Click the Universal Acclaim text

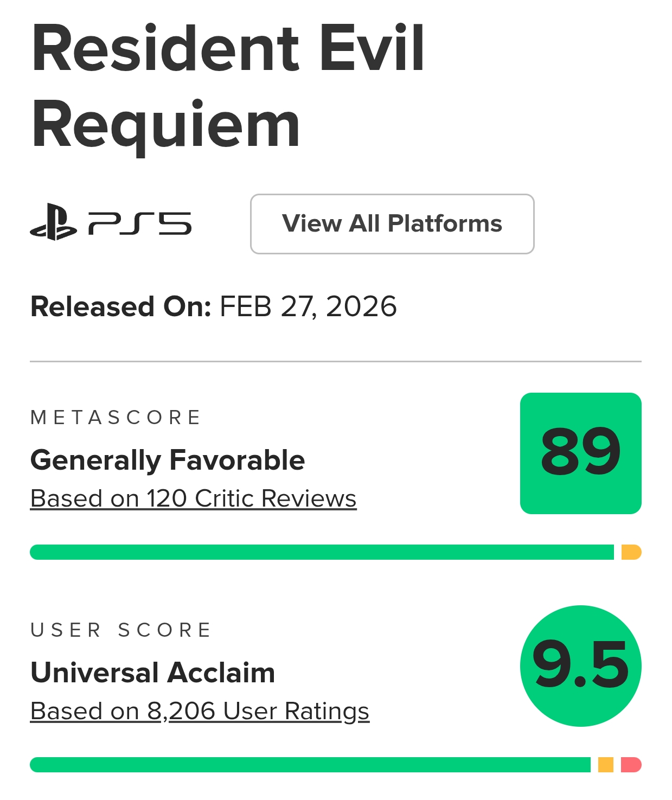[153, 673]
